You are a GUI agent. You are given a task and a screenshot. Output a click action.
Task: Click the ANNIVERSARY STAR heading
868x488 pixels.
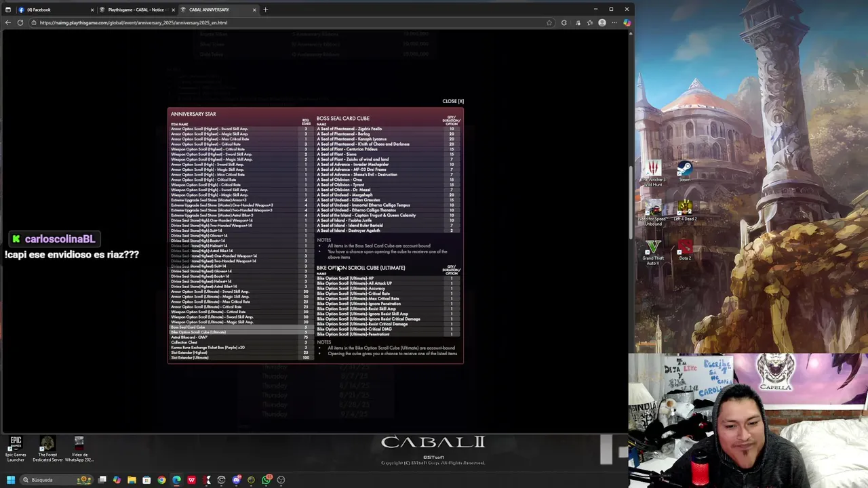point(193,114)
